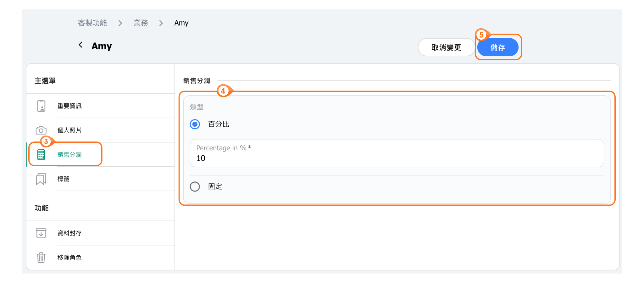Click the 重要資訊 ID card icon

coord(41,106)
